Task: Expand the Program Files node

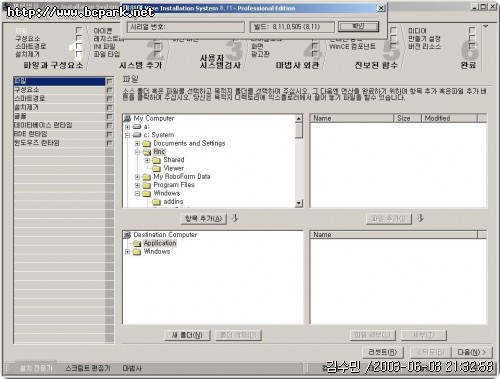Action: pyautogui.click(x=137, y=185)
